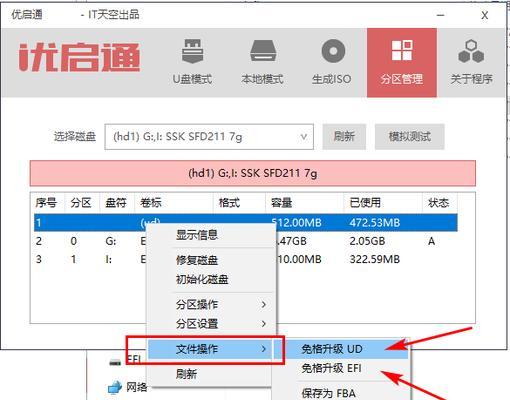Expand the 分区操作 submenu
Image resolution: width=510 pixels, height=400 pixels.
(x=212, y=304)
